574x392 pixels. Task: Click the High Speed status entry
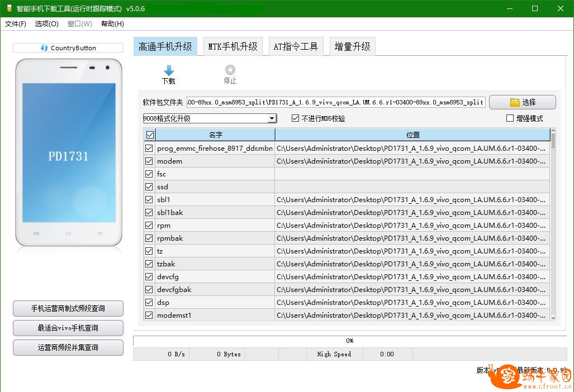click(334, 354)
